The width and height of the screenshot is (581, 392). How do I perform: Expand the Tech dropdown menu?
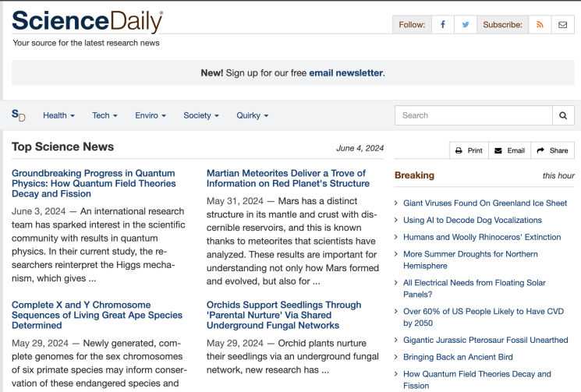(105, 115)
